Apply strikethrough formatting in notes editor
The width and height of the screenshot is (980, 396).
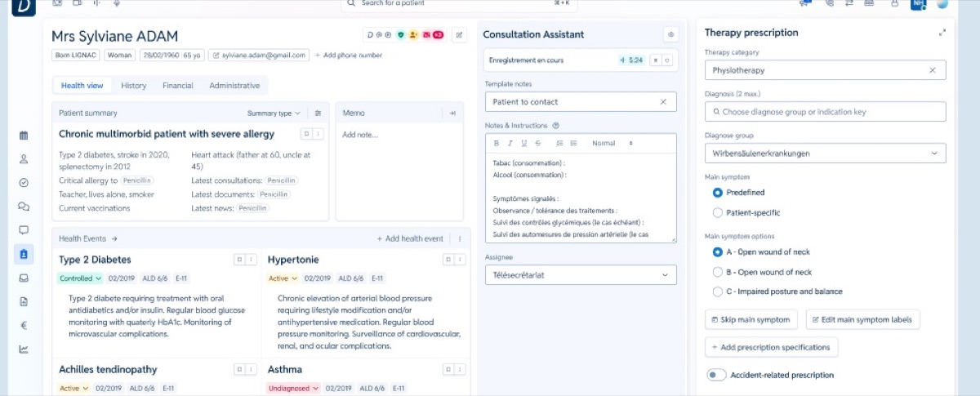537,143
